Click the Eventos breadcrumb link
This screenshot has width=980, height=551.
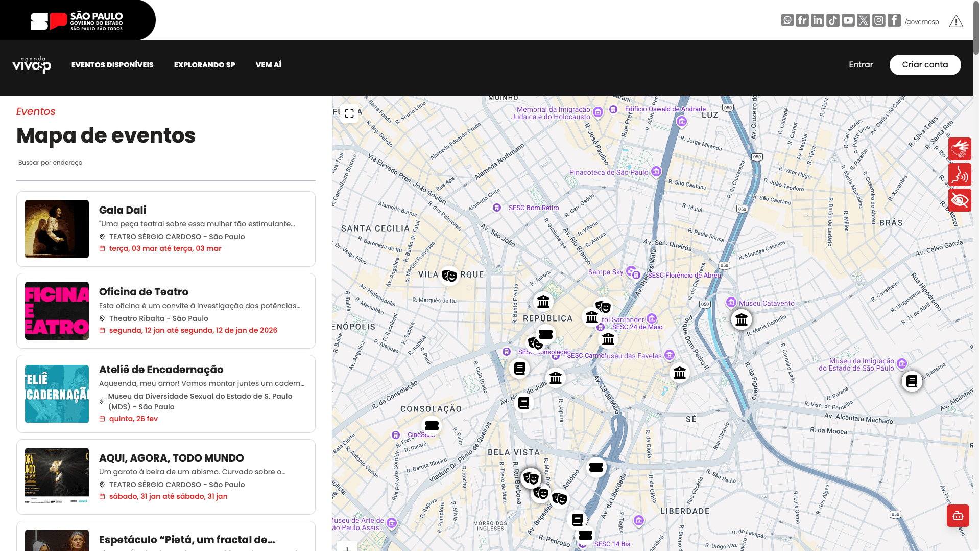36,111
